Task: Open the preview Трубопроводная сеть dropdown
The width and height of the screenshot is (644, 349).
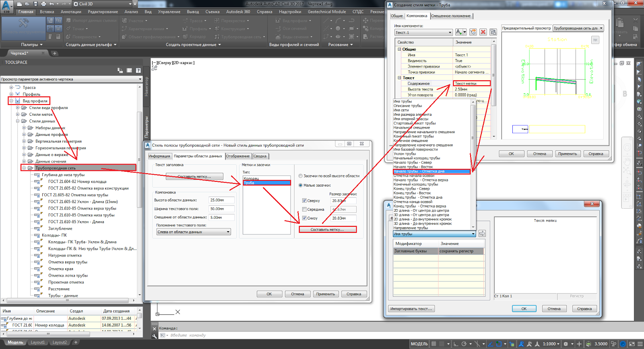Action: pyautogui.click(x=578, y=28)
